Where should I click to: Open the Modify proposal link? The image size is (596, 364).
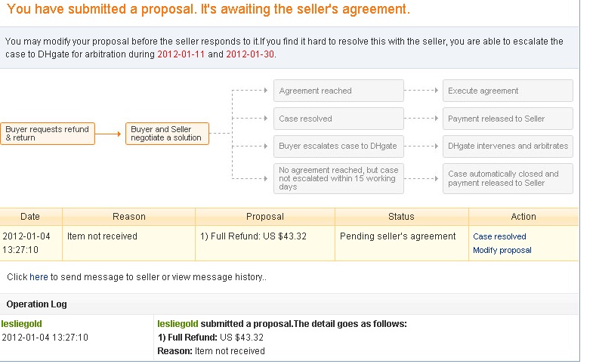pos(502,250)
